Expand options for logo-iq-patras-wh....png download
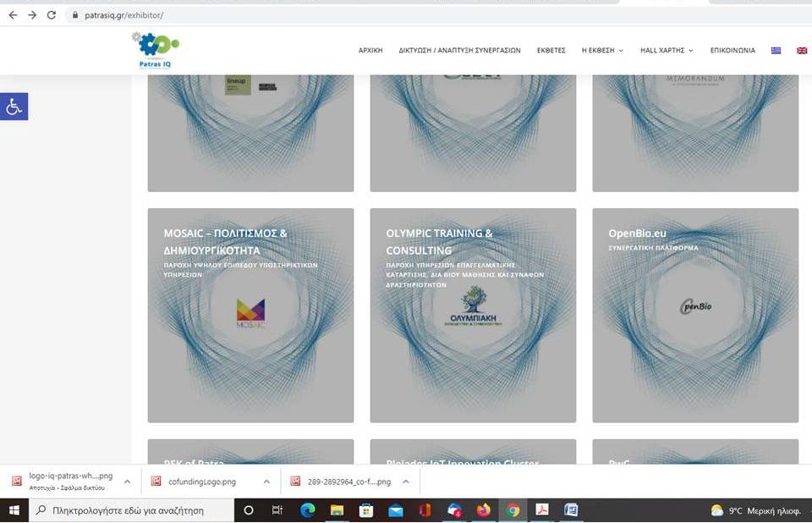 pos(128,482)
